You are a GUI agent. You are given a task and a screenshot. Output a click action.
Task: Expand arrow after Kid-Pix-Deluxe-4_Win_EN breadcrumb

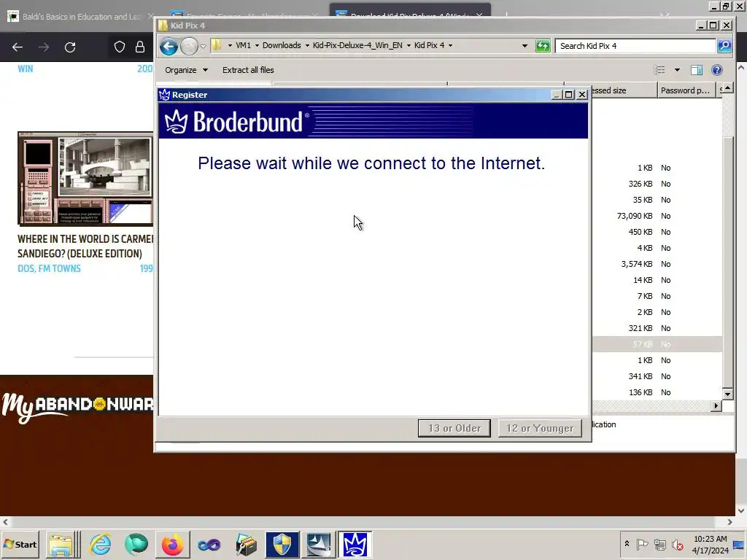(x=409, y=45)
